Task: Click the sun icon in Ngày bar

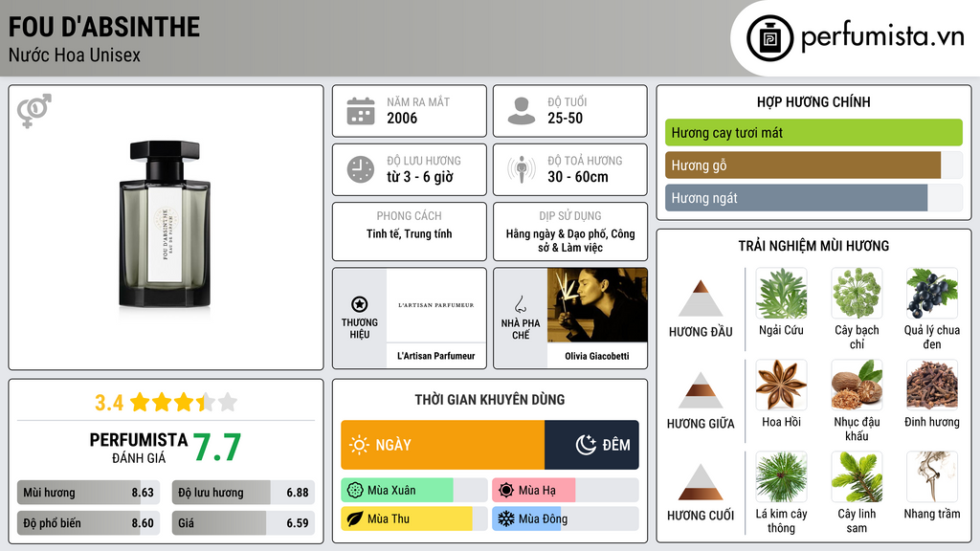Action: tap(360, 445)
